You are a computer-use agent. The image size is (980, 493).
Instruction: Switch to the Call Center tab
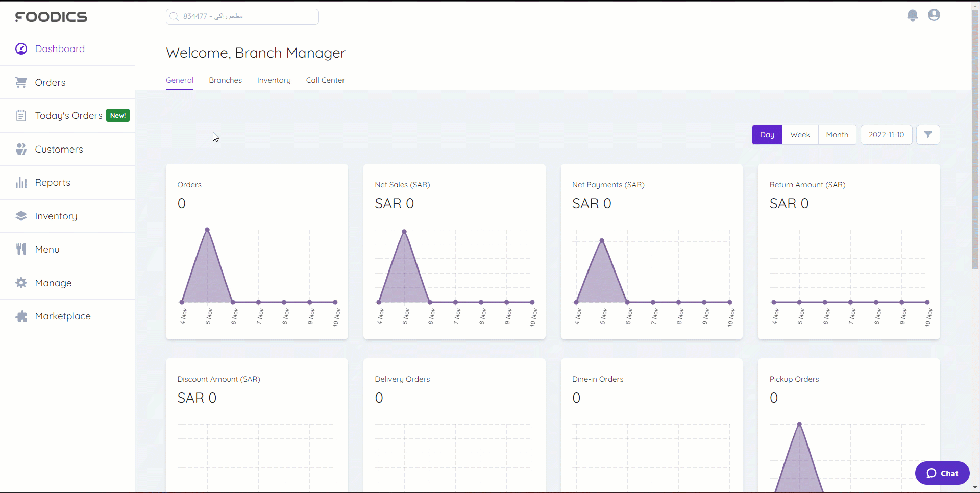click(325, 80)
